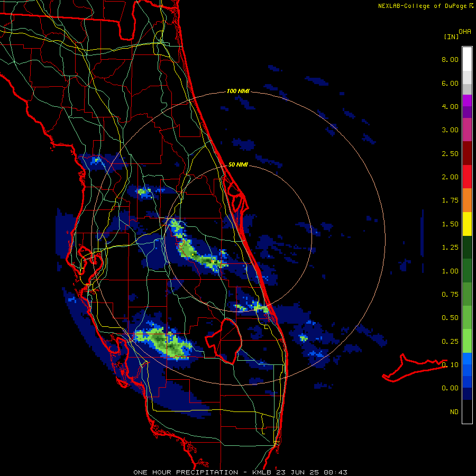Select the 1.75 legend value
This screenshot has width=476, height=476.
tap(450, 200)
